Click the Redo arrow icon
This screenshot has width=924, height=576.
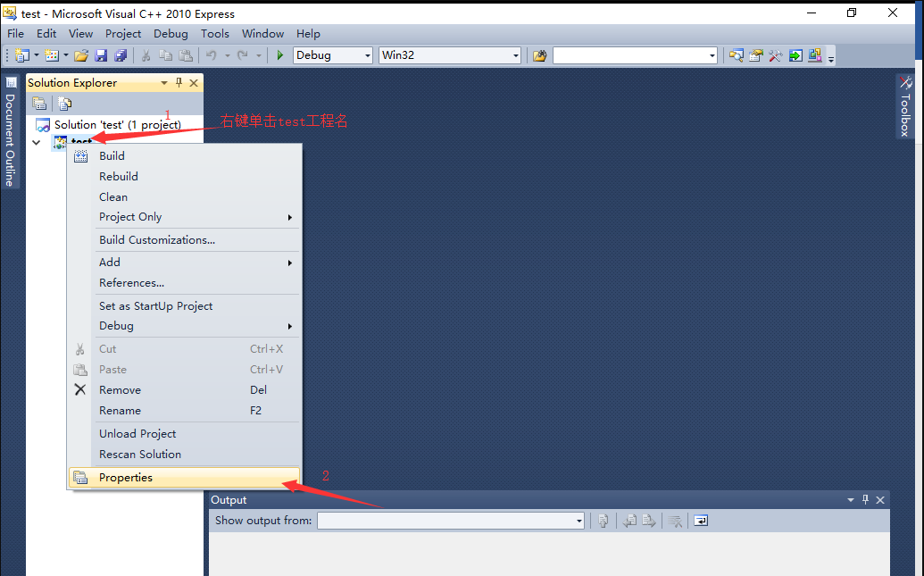tap(242, 55)
